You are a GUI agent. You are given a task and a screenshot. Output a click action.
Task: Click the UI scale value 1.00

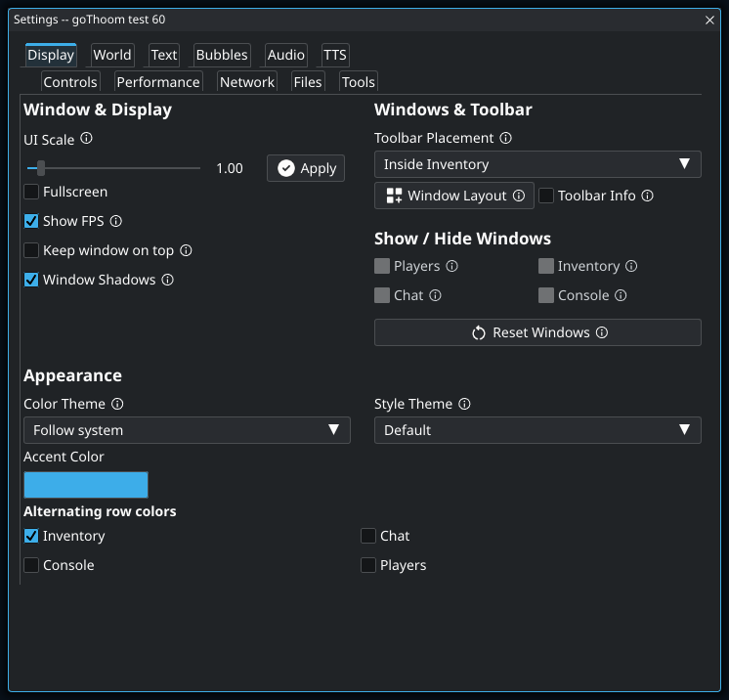pyautogui.click(x=230, y=168)
